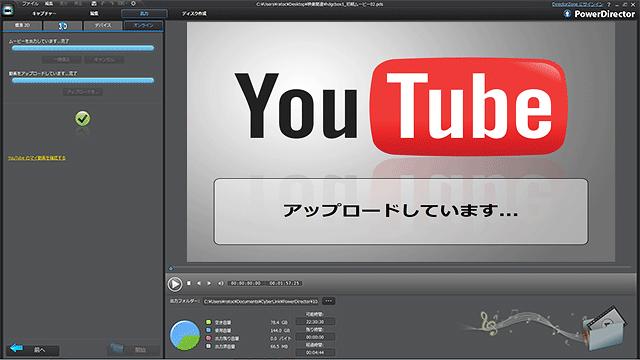
Task: Step to next frame
Action: click(x=209, y=283)
